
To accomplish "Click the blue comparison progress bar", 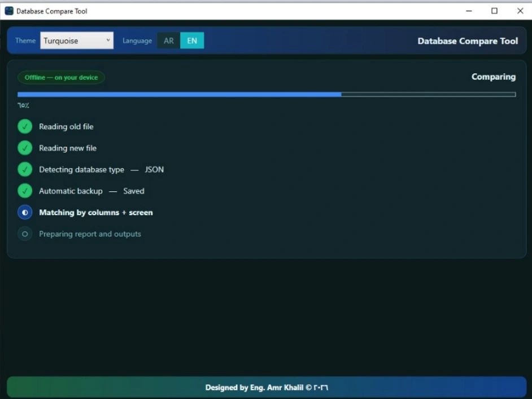I will pyautogui.click(x=267, y=94).
